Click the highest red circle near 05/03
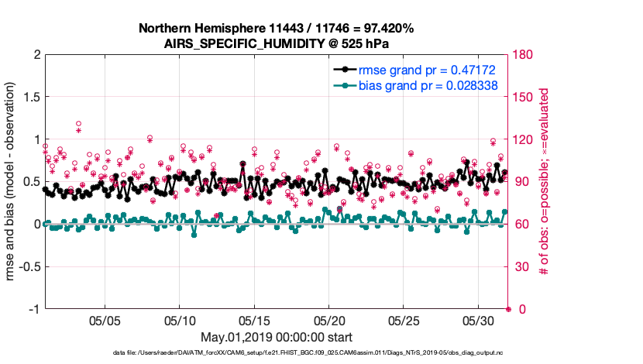Image resolution: width=643 pixels, height=364 pixels. [79, 123]
